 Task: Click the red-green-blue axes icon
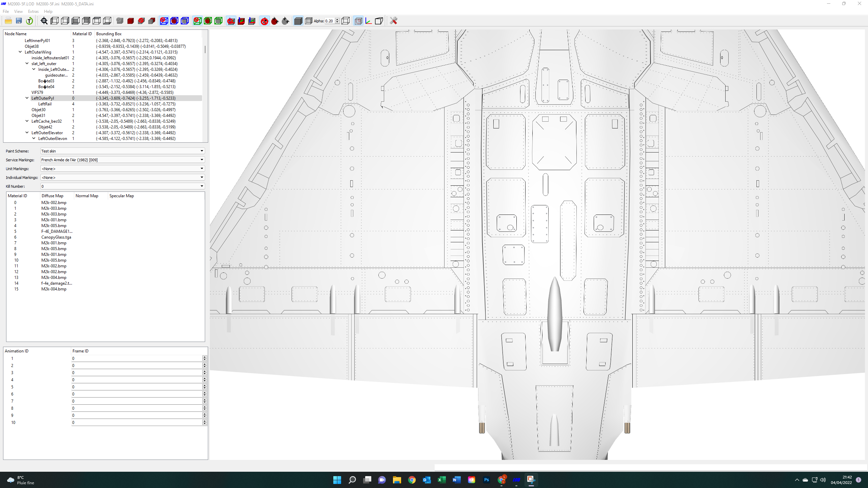(369, 21)
